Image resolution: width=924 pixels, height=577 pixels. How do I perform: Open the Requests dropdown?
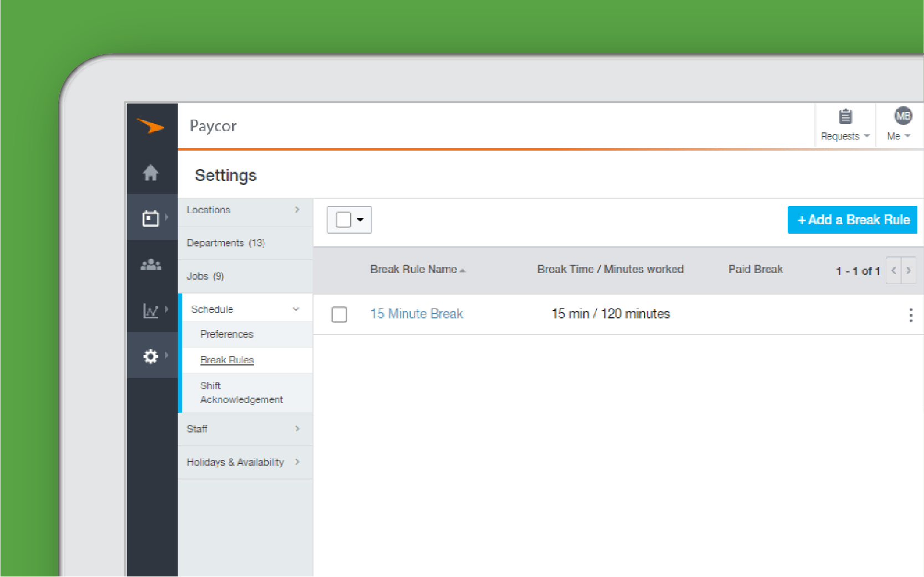click(x=845, y=136)
